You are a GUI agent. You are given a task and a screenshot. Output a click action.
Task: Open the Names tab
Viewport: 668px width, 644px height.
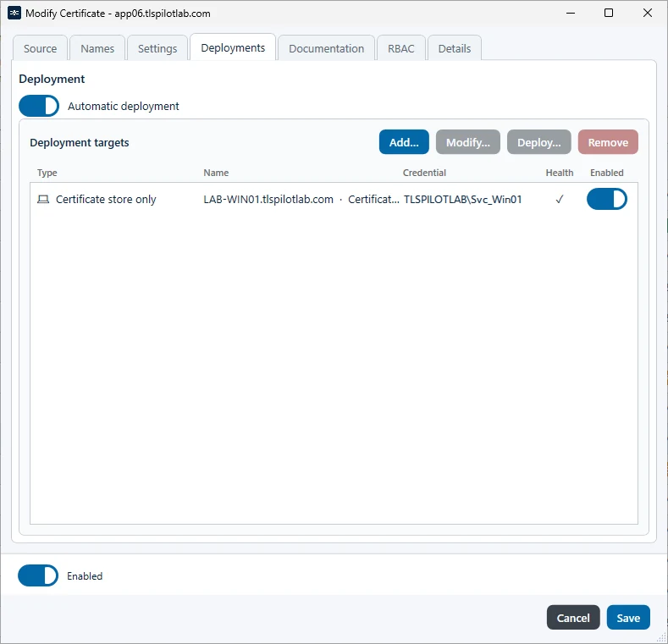point(97,48)
